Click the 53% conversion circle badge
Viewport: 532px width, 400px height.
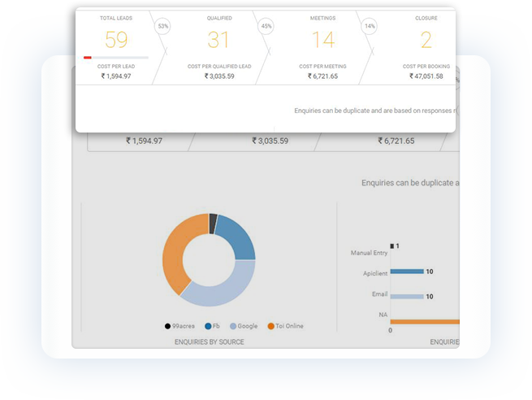(163, 26)
